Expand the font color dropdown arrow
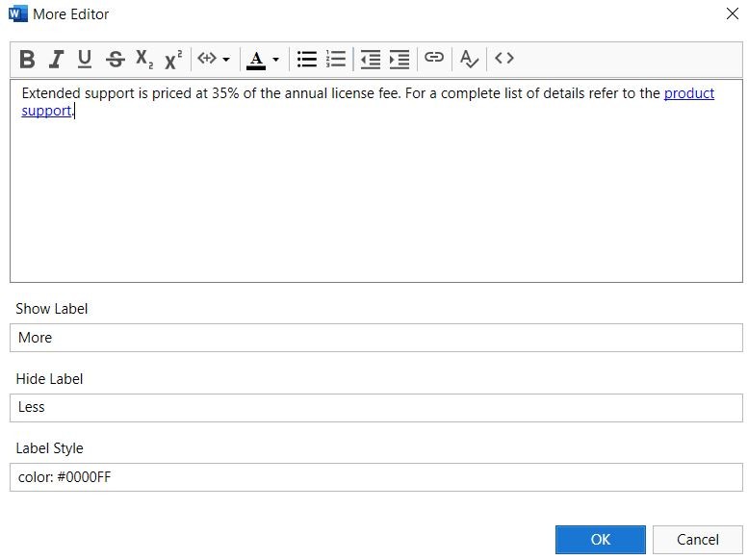Image resolution: width=748 pixels, height=560 pixels. [276, 60]
